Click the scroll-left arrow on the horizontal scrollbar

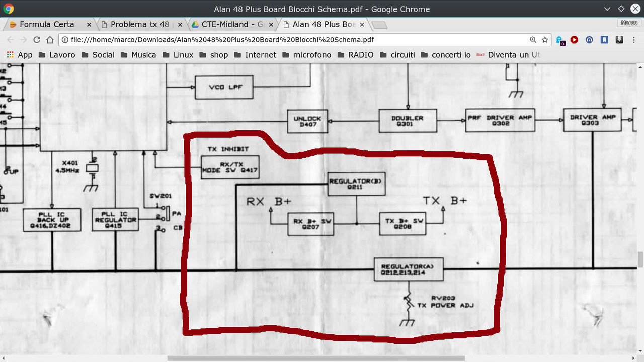[x=3, y=358]
